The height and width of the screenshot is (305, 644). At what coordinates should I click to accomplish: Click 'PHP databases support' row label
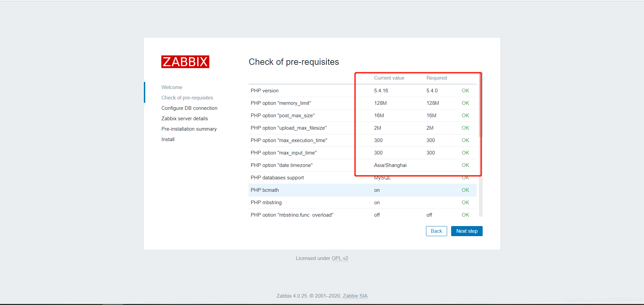pyautogui.click(x=277, y=178)
